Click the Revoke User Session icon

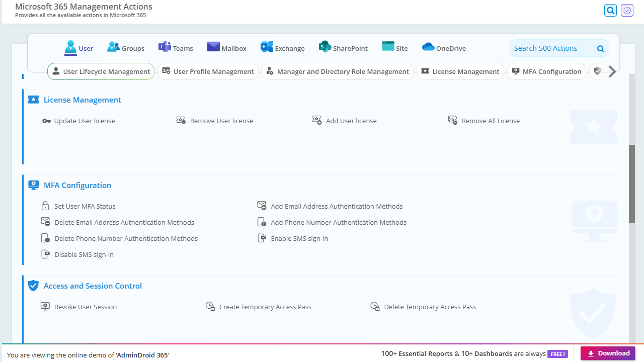click(x=45, y=306)
